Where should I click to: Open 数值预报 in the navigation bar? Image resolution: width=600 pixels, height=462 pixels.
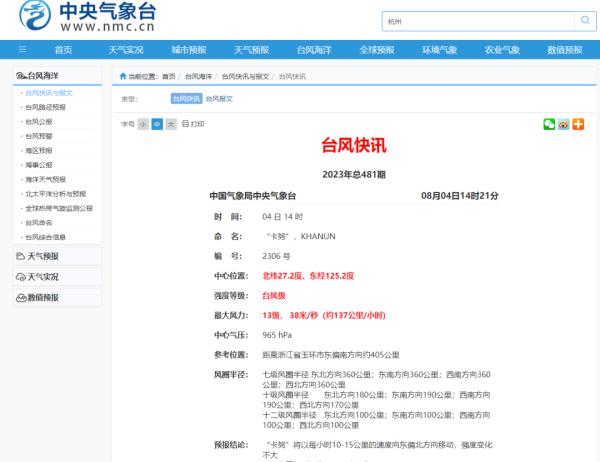pos(565,50)
